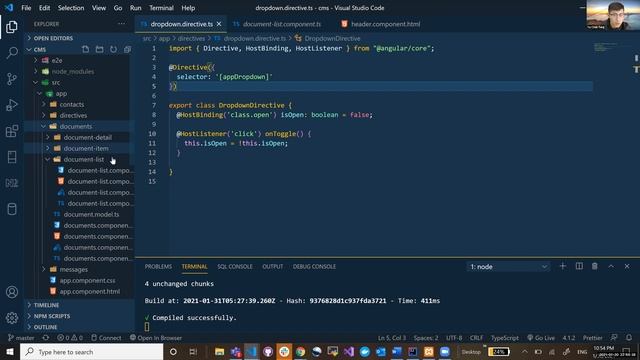
Task: Open notifications bell in status bar
Action: (629, 338)
